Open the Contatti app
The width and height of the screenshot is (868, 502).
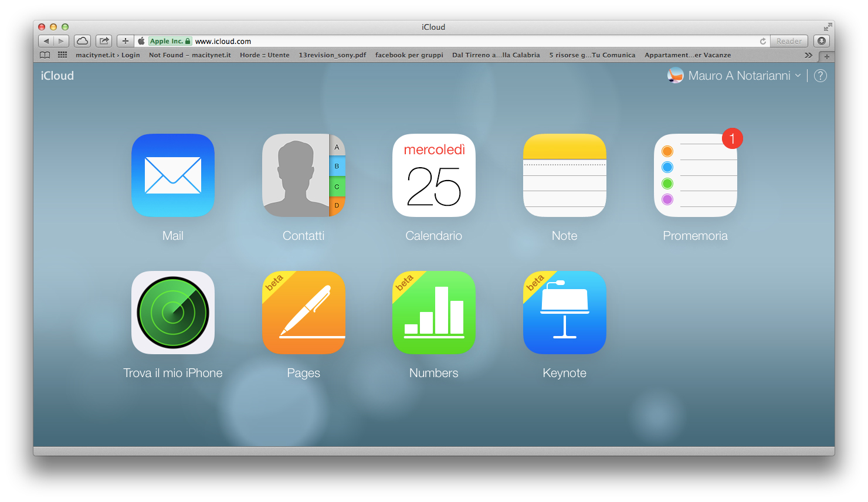[x=304, y=175]
